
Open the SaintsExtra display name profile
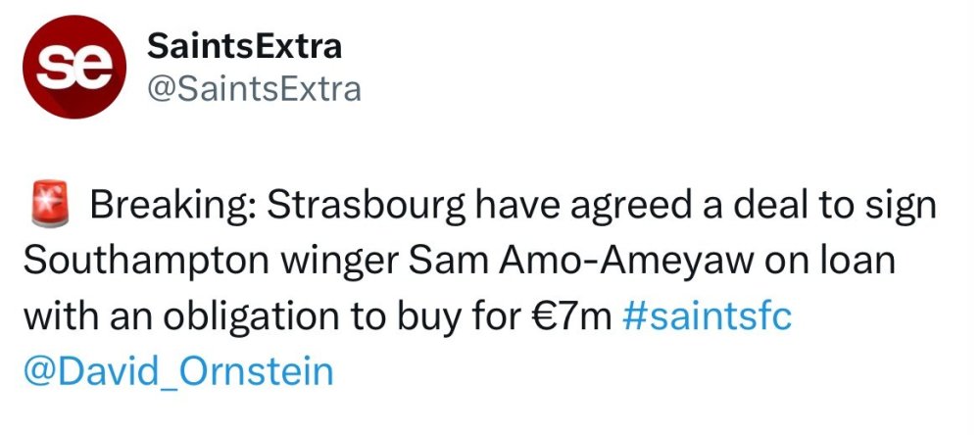(244, 45)
